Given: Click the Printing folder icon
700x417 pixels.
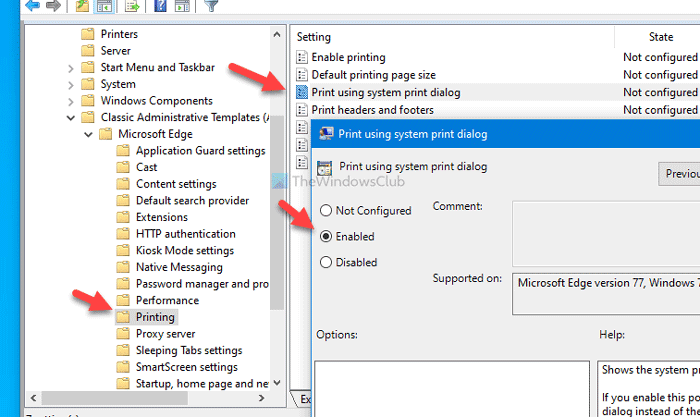Looking at the screenshot, I should 123,317.
